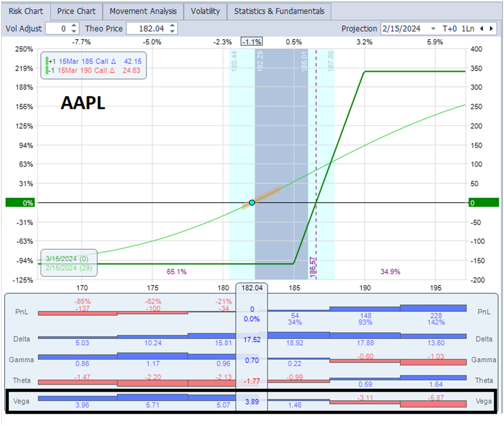This screenshot has height=426, width=504.
Task: Click the current price marker dot on curve
Action: pos(252,203)
